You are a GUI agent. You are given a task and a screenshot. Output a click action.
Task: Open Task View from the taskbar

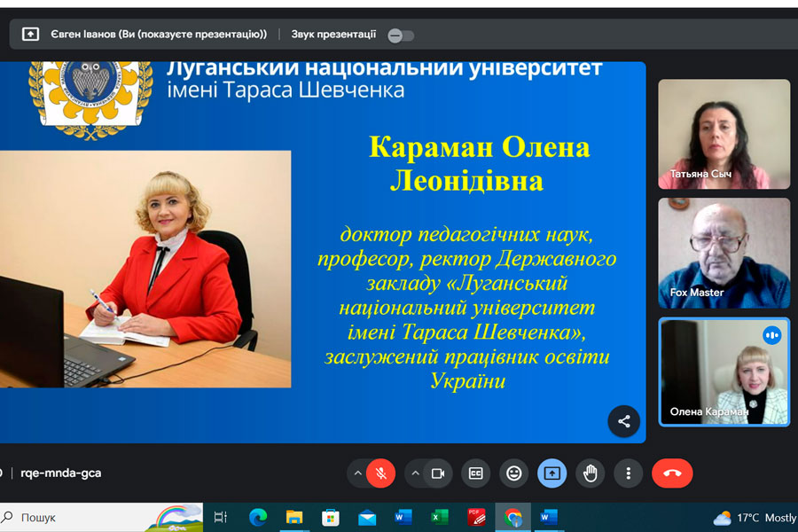click(x=221, y=517)
